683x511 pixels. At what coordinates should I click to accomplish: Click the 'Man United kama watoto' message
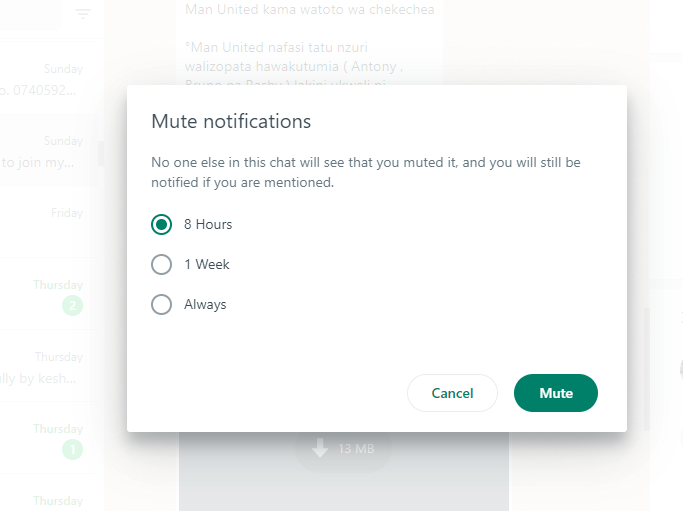click(309, 10)
